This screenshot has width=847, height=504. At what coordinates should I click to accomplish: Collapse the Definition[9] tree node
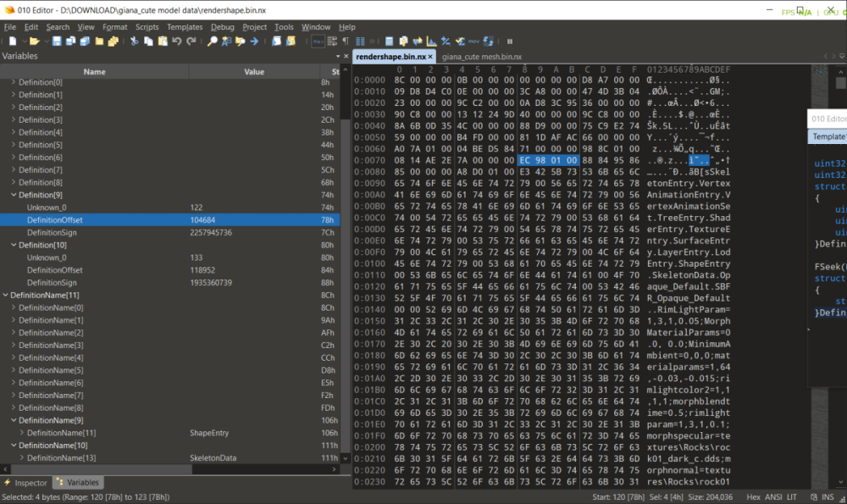tap(14, 195)
